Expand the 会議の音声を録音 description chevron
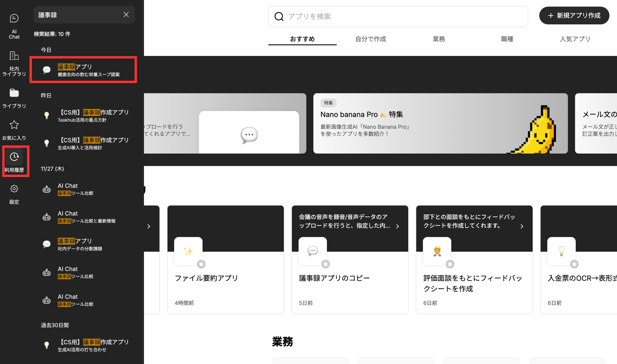Image resolution: width=617 pixels, height=364 pixels. 398,226
